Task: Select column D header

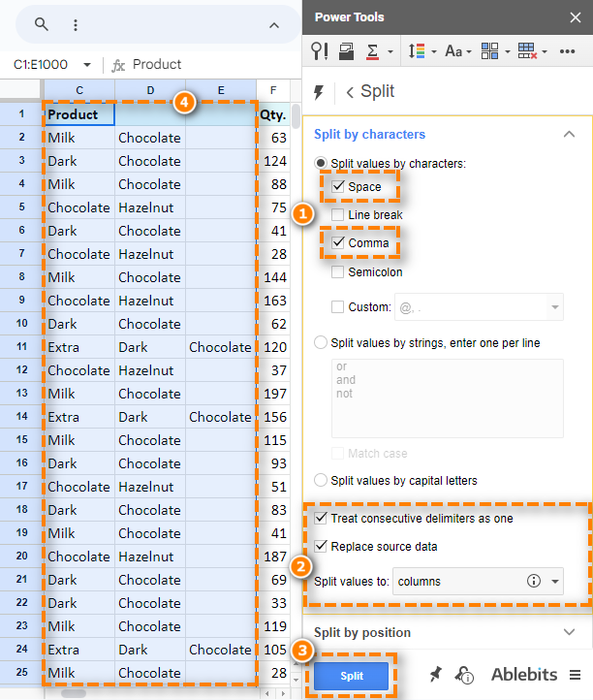Action: tap(150, 90)
